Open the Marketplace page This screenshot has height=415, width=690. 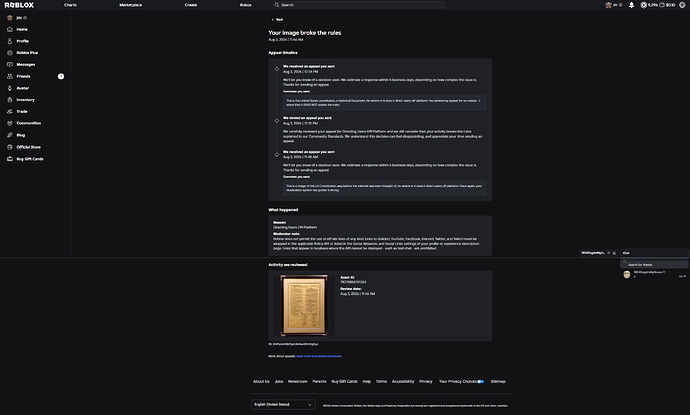[130, 5]
